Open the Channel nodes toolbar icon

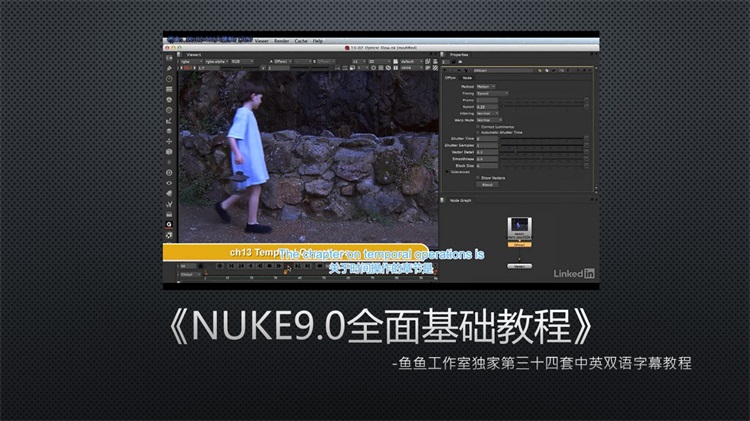click(169, 89)
